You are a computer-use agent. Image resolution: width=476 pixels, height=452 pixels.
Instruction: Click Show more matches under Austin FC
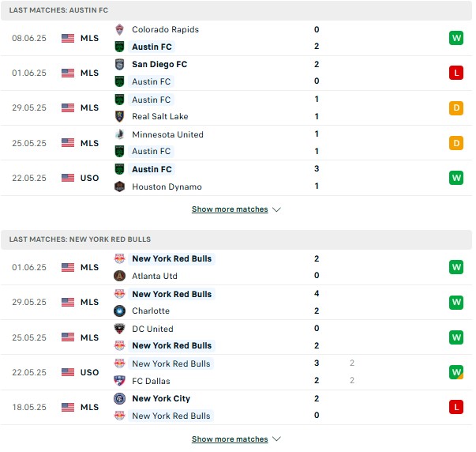(x=230, y=209)
